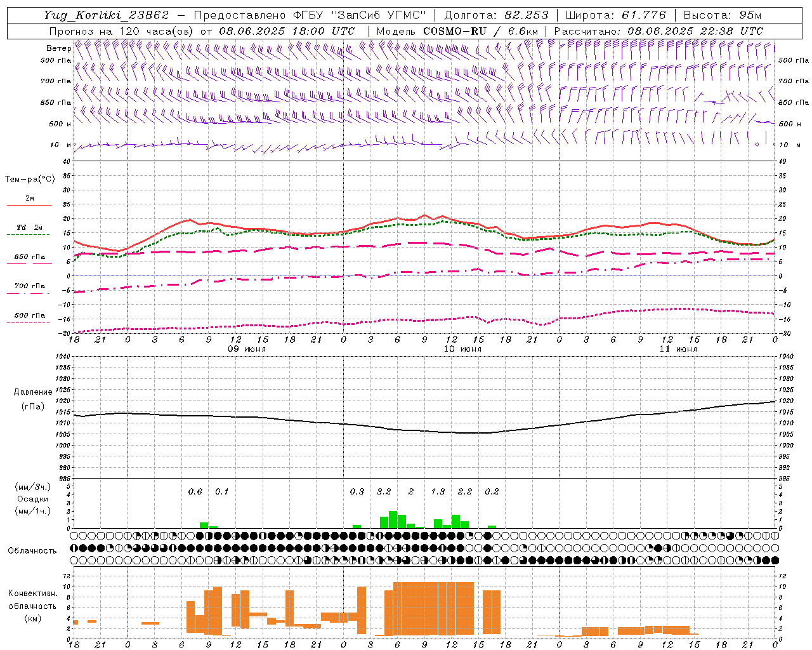The height and width of the screenshot is (650, 812).
Task: Click the station title Yug_Korliki_23862
Action: 107,15
